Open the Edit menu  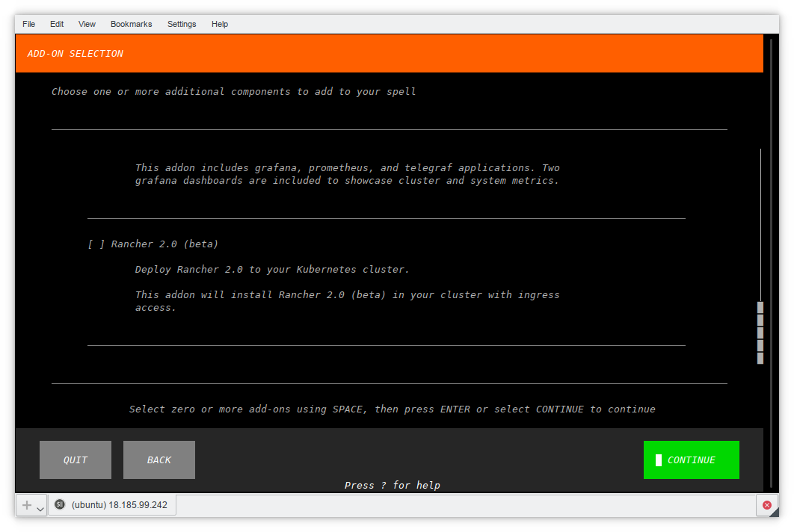(57, 24)
